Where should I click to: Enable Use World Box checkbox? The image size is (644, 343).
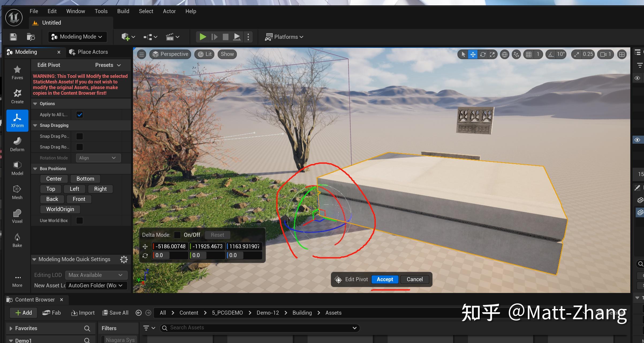79,220
